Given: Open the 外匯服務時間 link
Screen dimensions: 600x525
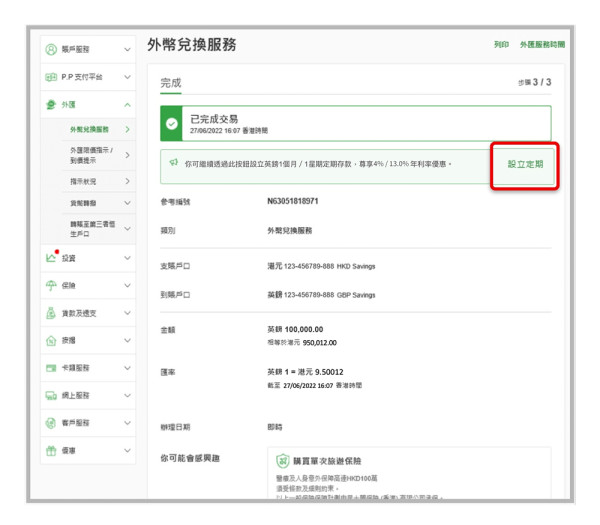Looking at the screenshot, I should [542, 45].
